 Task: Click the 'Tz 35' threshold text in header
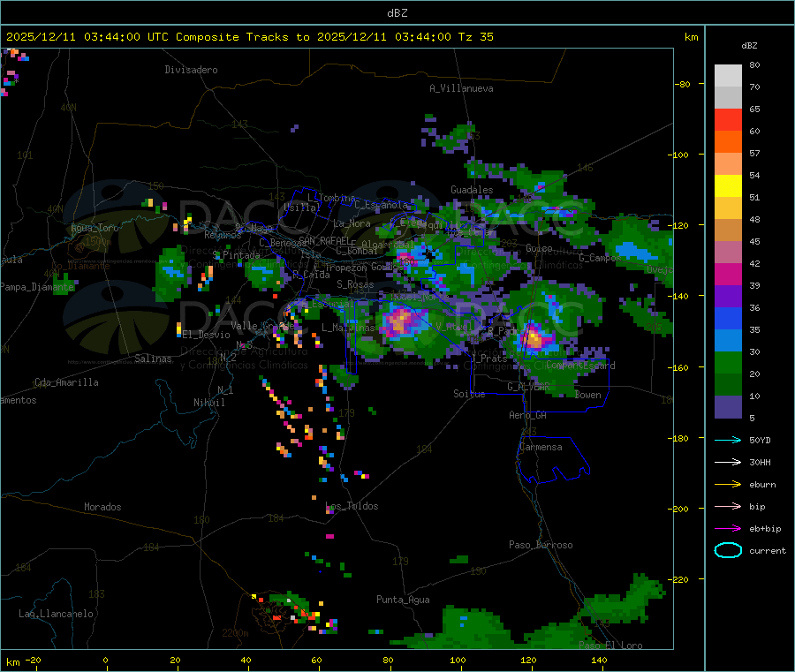pyautogui.click(x=475, y=37)
